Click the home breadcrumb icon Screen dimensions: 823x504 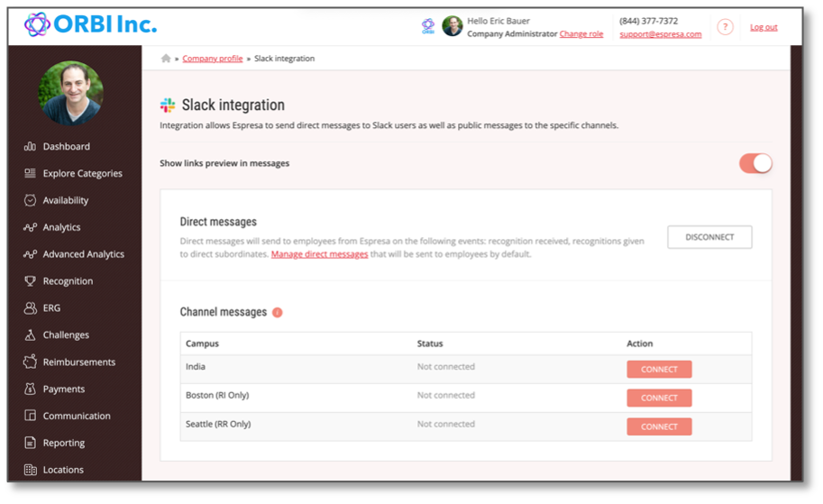pos(166,59)
